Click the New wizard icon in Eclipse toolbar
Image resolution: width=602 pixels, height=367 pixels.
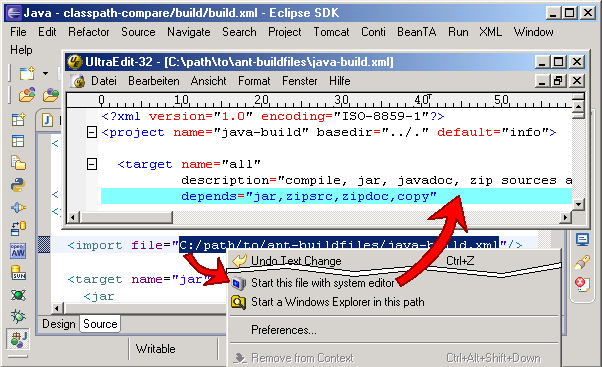(x=27, y=73)
